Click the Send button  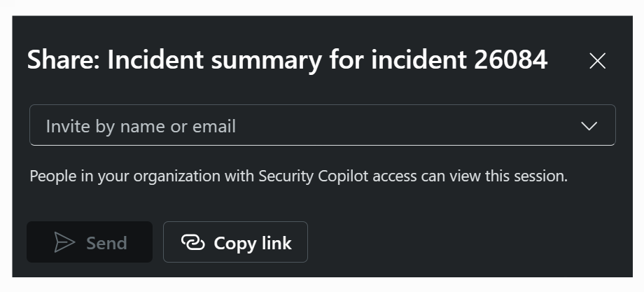click(x=90, y=242)
